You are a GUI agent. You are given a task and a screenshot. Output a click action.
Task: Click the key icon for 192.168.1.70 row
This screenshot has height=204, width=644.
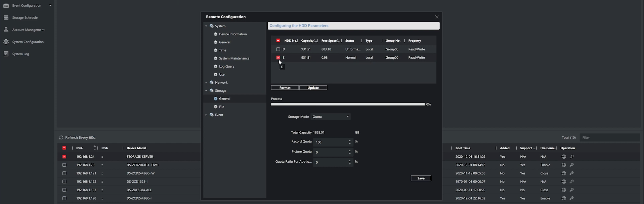pyautogui.click(x=571, y=165)
